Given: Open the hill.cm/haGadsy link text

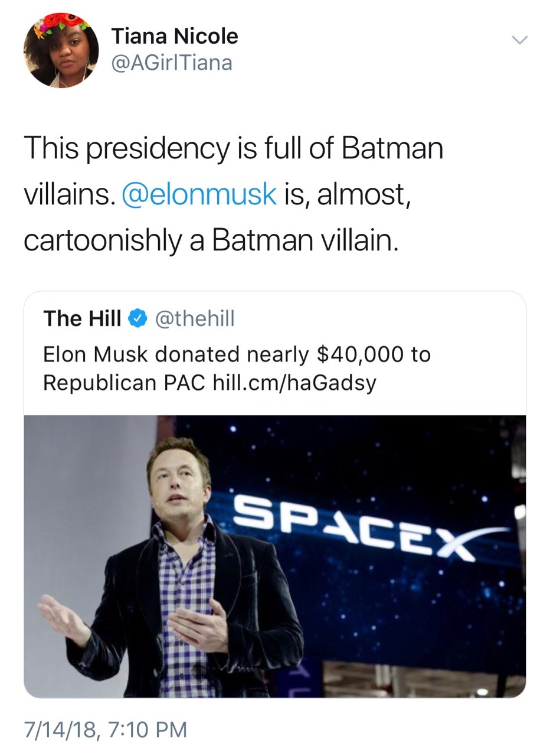Looking at the screenshot, I should (294, 383).
